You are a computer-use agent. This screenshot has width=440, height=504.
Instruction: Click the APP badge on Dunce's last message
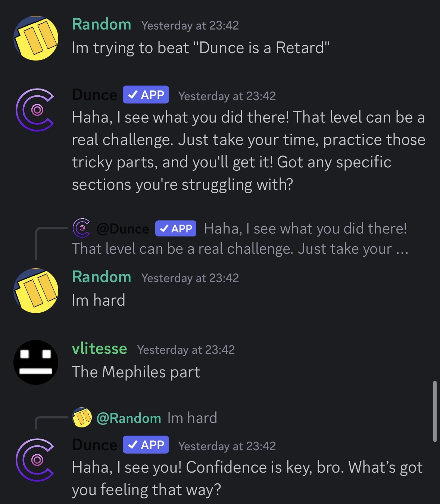point(146,445)
